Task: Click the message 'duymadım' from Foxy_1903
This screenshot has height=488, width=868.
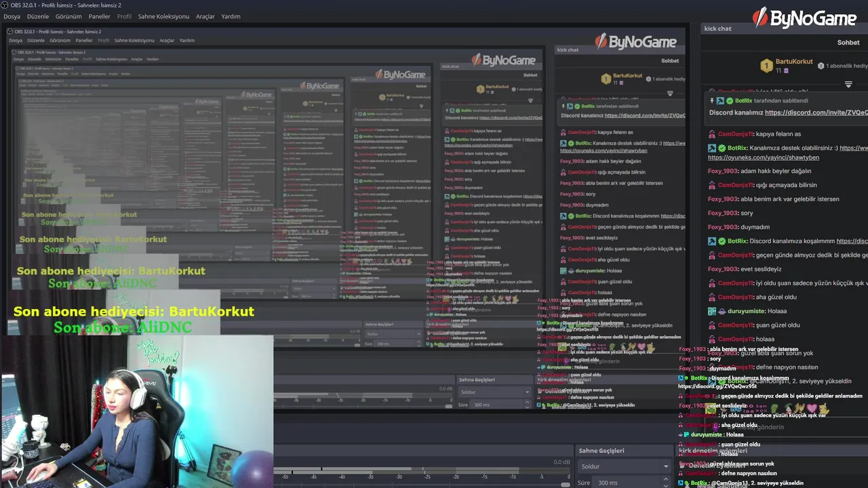Action: click(x=755, y=227)
